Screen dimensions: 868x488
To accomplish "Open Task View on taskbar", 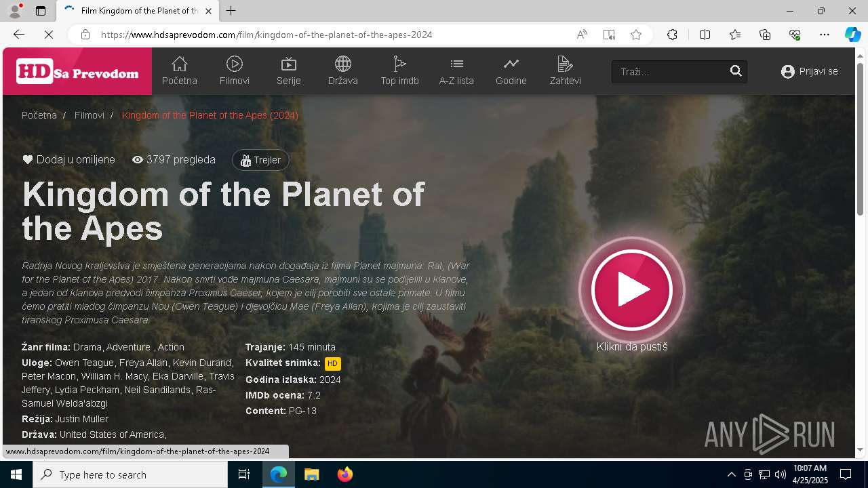I will click(x=244, y=474).
